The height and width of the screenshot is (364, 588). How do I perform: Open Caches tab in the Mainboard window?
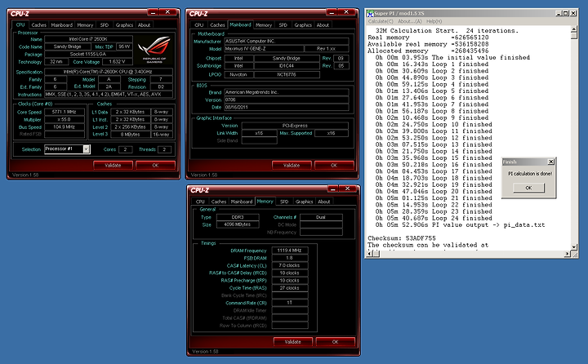(217, 25)
